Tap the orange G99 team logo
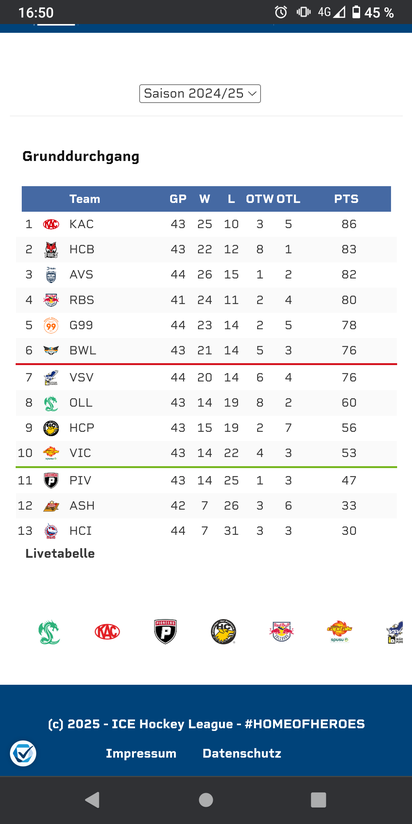The width and height of the screenshot is (412, 824). [51, 325]
